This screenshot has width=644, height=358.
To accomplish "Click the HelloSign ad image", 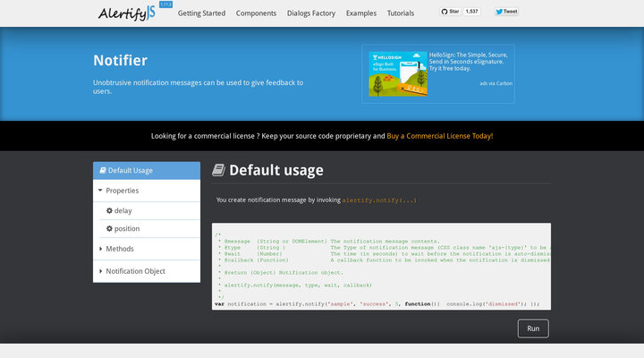I will pos(397,74).
